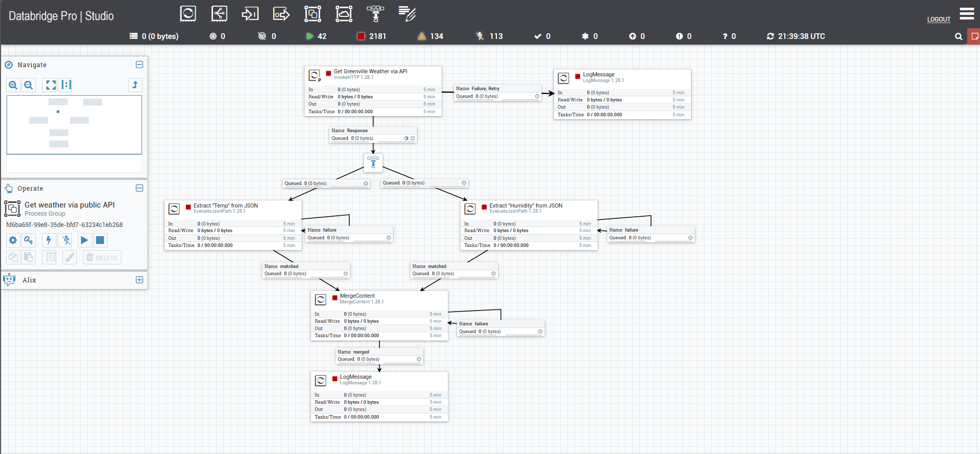Start the process group with the play button

(85, 240)
